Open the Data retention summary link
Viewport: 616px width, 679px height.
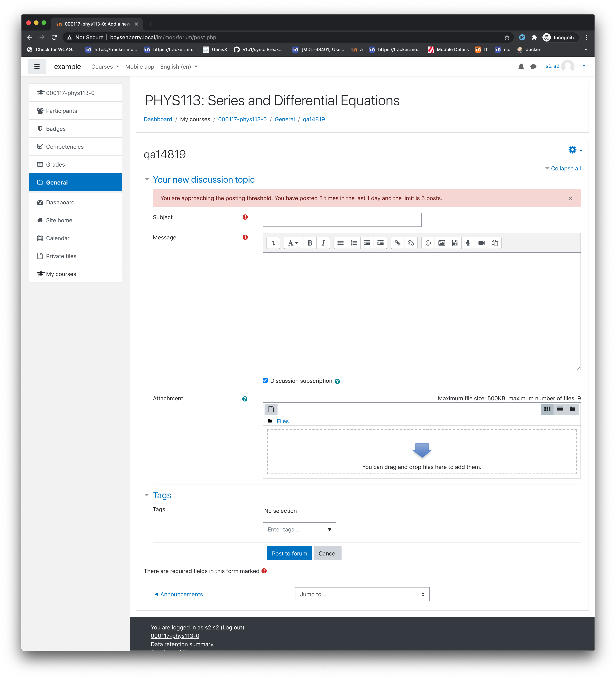(x=182, y=644)
